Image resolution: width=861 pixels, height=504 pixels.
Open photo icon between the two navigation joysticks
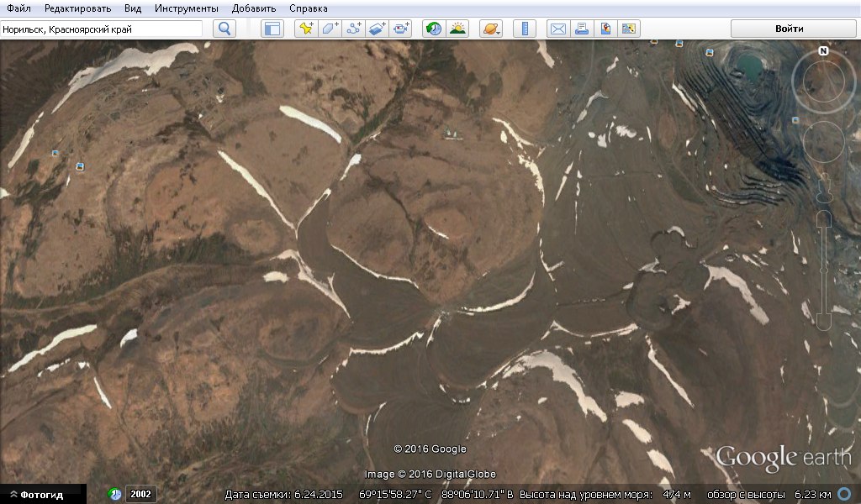(795, 120)
